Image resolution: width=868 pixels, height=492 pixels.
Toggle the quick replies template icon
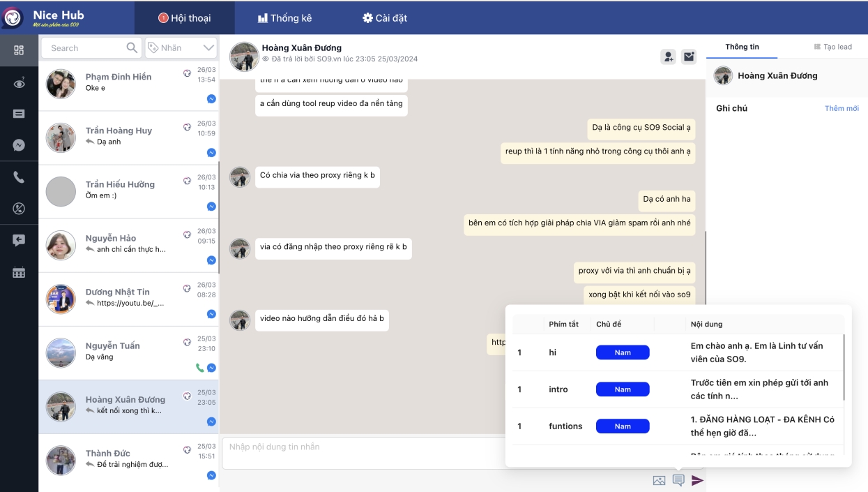pos(678,480)
